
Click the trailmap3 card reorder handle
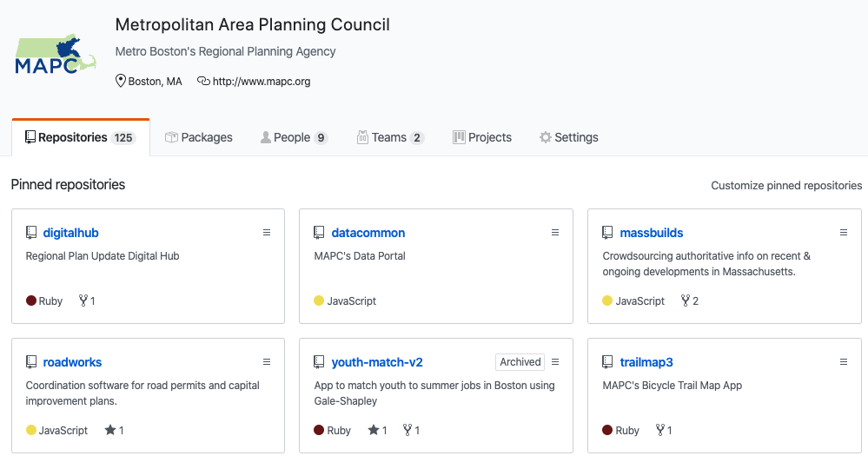[844, 361]
